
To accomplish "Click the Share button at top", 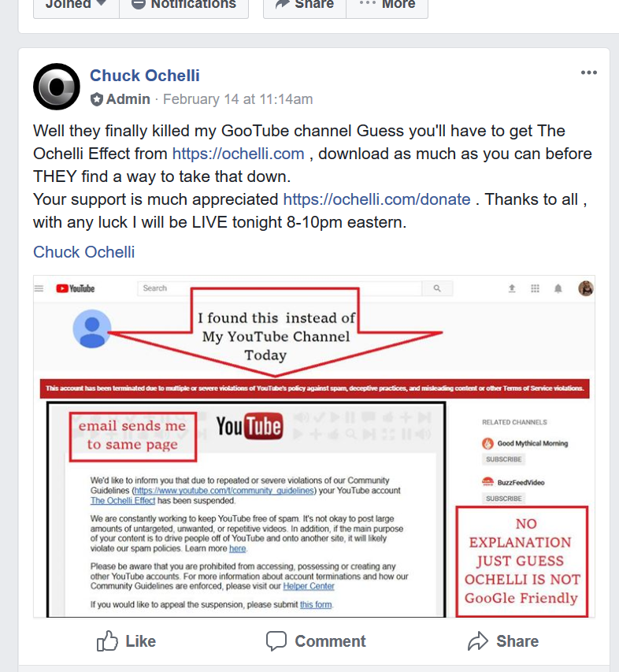I will point(305,6).
